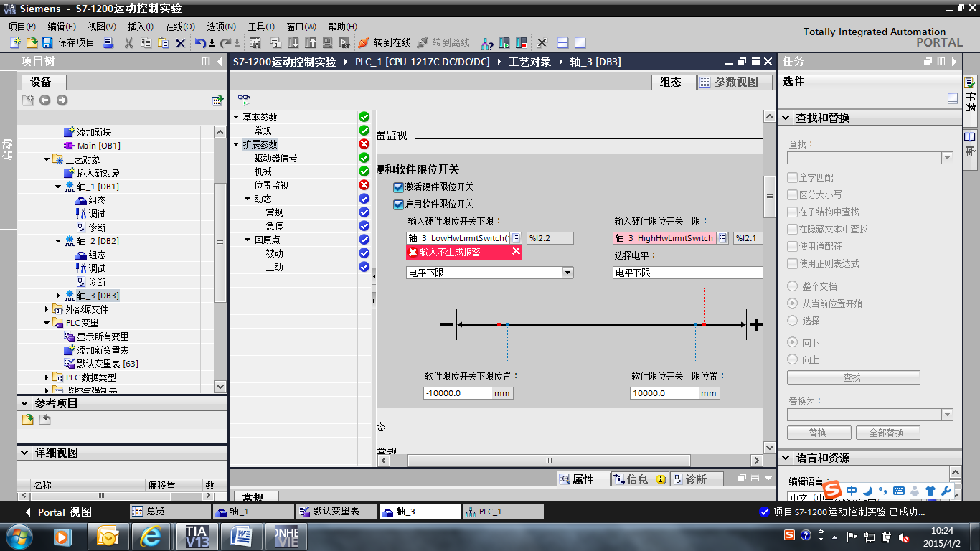Click the new project icon in toolbar

pos(15,43)
